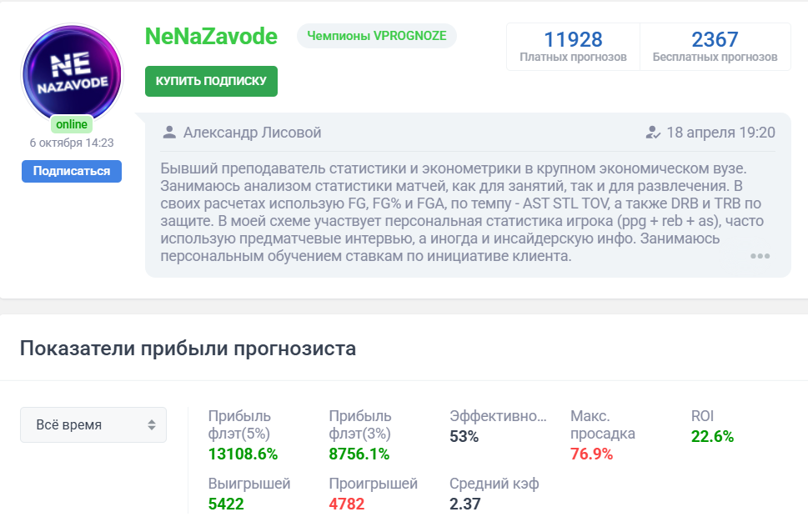Open the Всё время period dropdown
808x532 pixels.
click(93, 424)
